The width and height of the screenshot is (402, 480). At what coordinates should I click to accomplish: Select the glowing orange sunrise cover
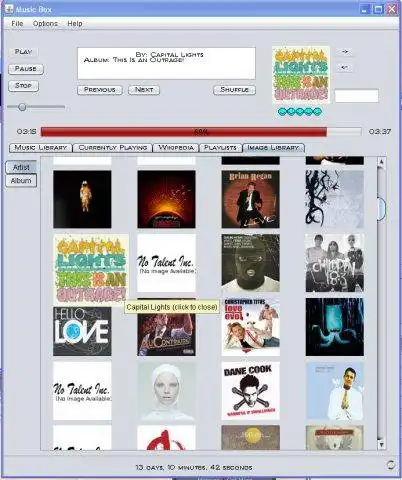click(x=166, y=199)
